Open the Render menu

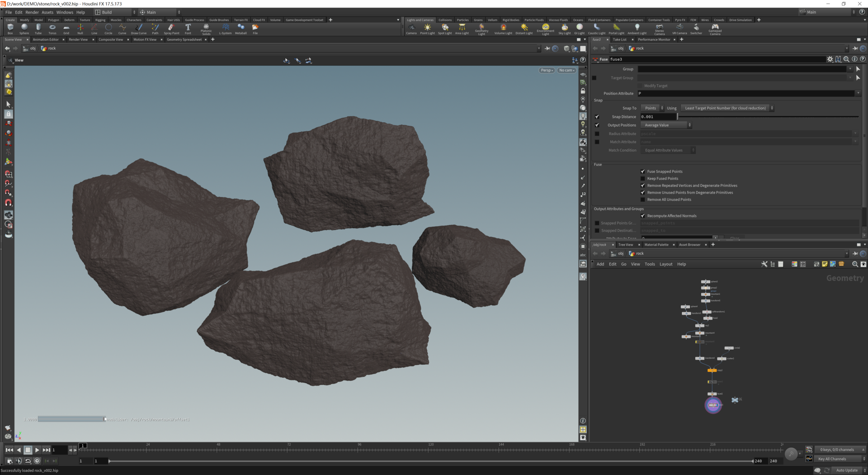(32, 12)
